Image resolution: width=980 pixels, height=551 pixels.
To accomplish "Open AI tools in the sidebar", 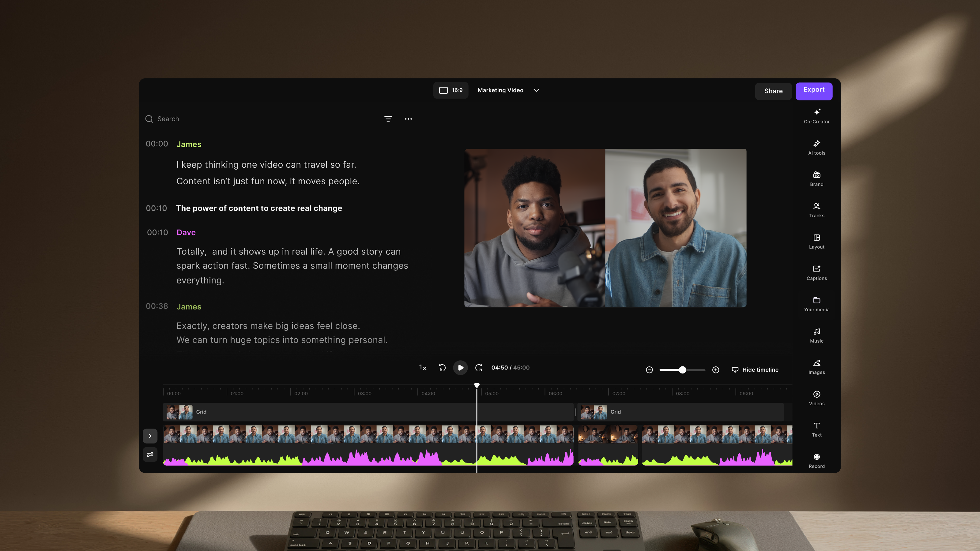I will pos(816,148).
